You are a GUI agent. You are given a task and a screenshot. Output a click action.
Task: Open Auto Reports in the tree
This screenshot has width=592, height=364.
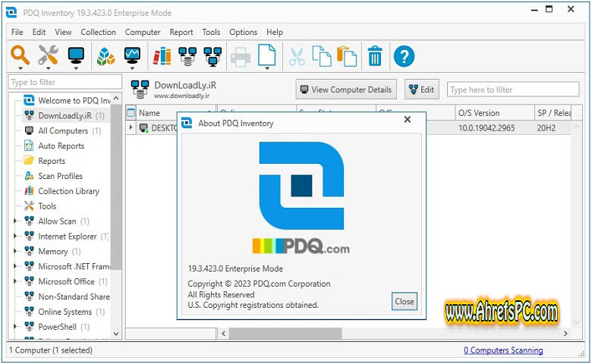click(54, 146)
